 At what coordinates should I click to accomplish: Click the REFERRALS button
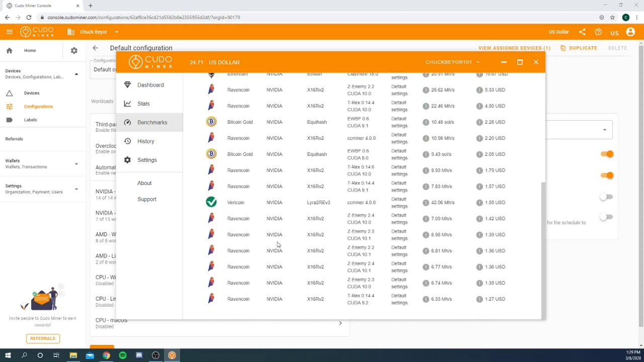click(43, 338)
